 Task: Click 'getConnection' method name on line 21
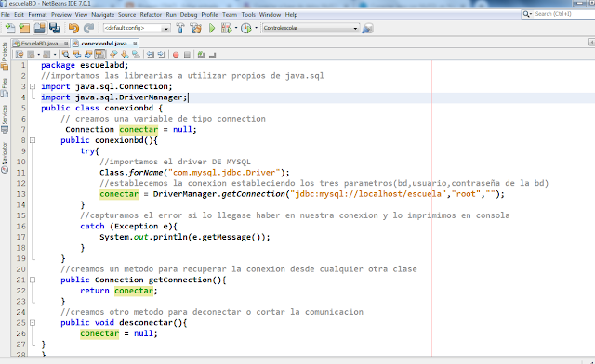click(x=179, y=279)
